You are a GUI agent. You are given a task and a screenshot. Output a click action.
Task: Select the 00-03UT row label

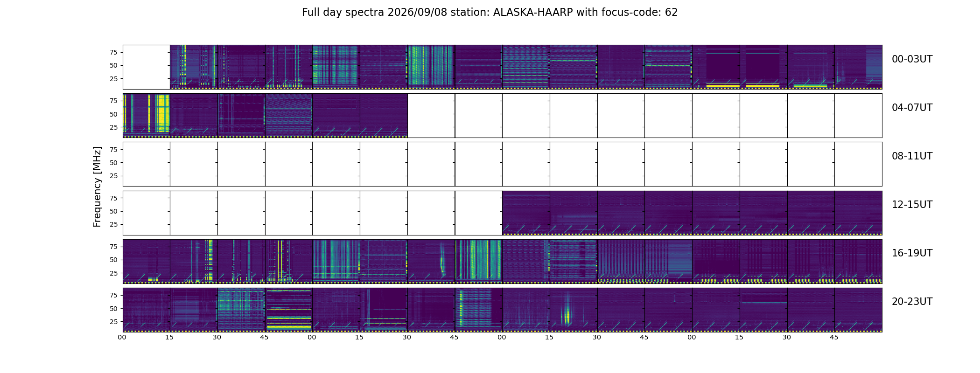tap(912, 59)
